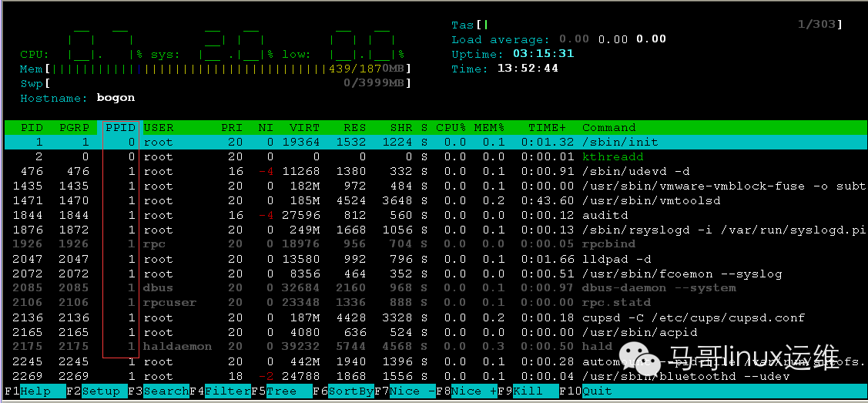868x403 pixels.
Task: Click F7 Nice - to lower niceness
Action: pos(405,391)
